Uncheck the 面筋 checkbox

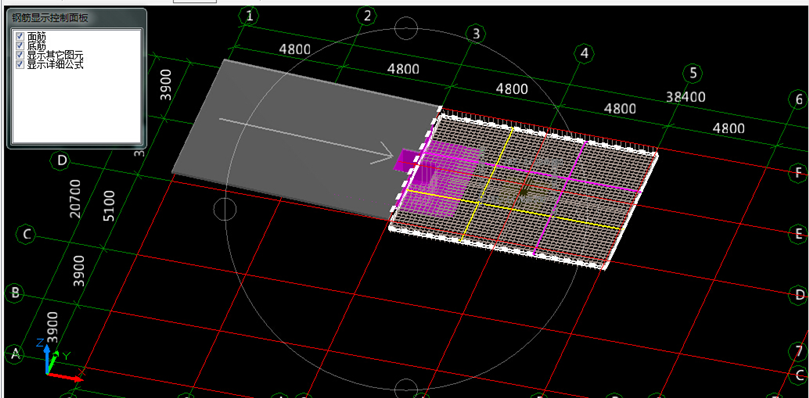(x=20, y=36)
